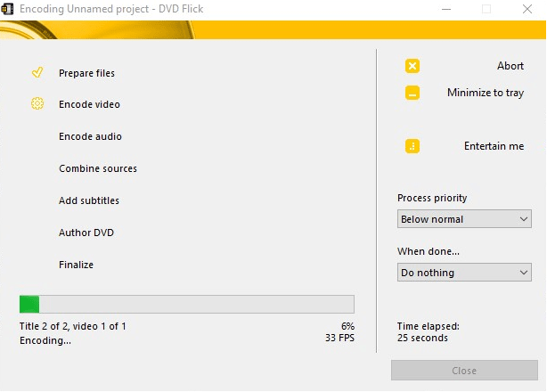The width and height of the screenshot is (547, 392).
Task: Choose the Entertain me label
Action: click(x=494, y=146)
